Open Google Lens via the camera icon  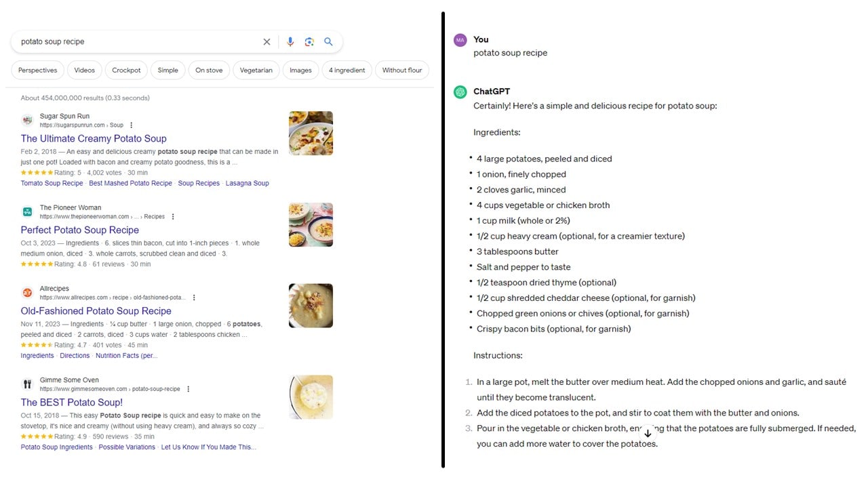pos(309,41)
